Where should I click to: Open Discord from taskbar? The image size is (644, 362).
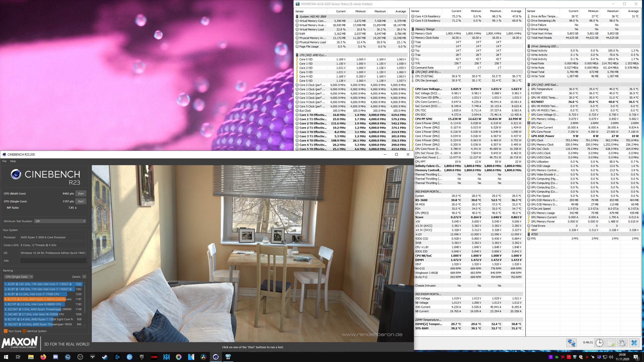(55, 357)
